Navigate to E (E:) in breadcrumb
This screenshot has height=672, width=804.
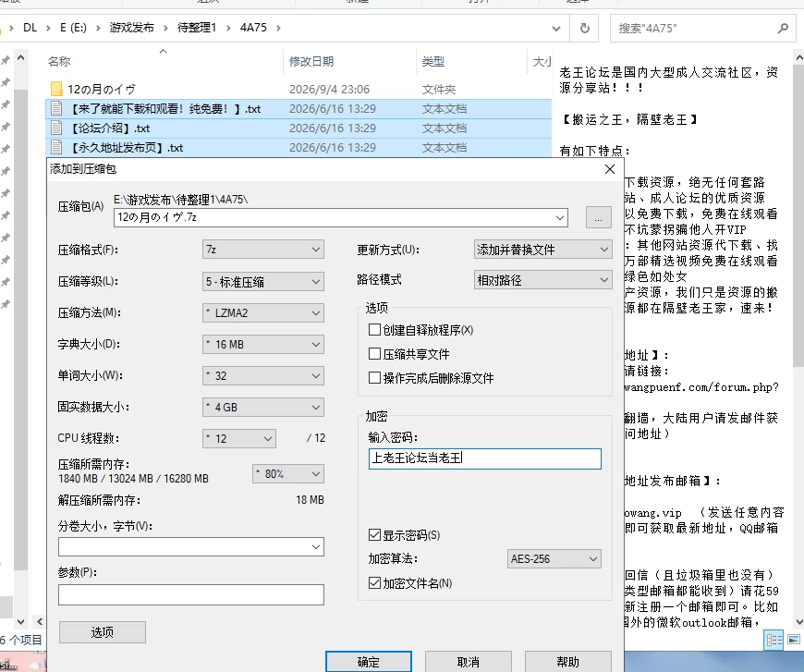point(73,28)
